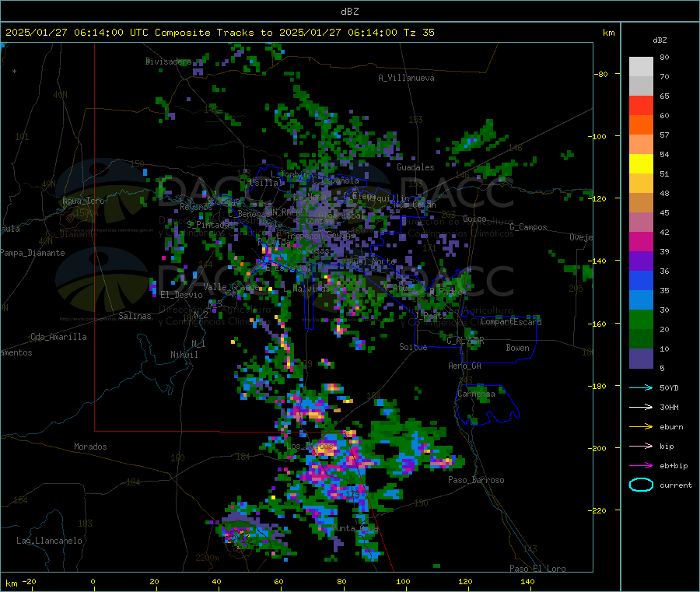Click the -140 tick on vertical axis

tap(597, 261)
